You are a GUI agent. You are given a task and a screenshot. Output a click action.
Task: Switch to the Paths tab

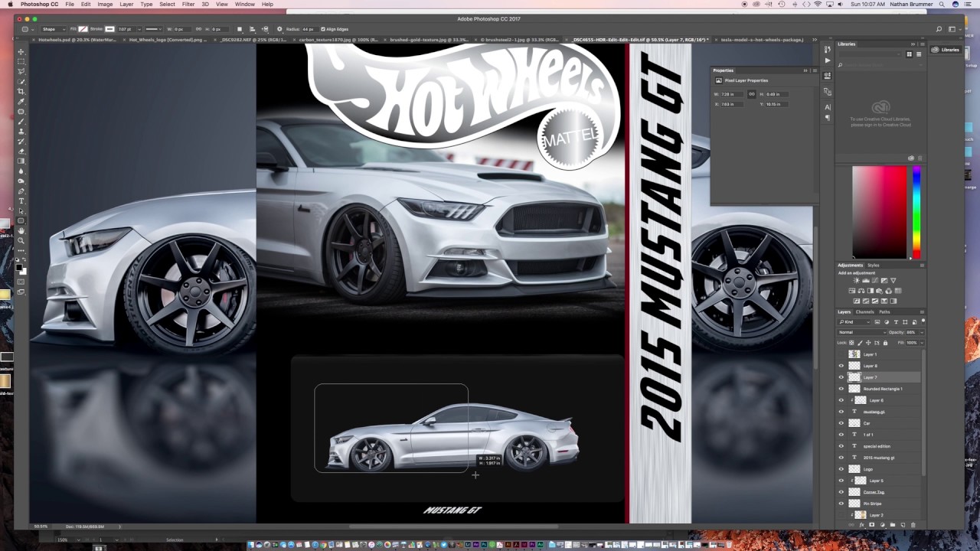point(884,312)
